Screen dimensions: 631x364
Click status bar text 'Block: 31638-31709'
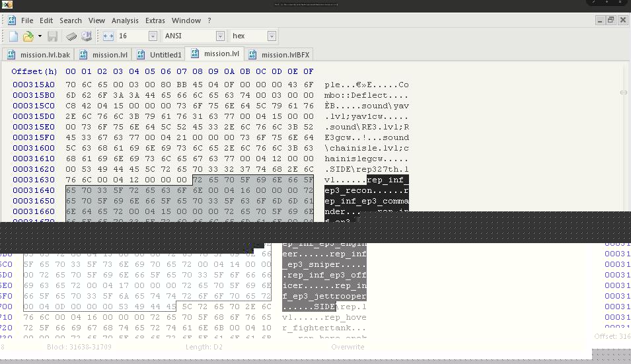pos(79,347)
